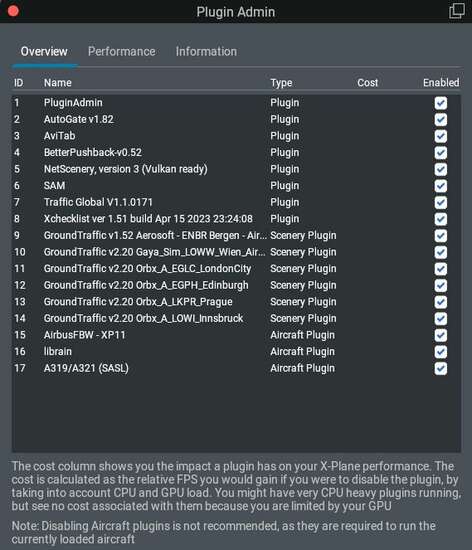Click the Type column header
Viewport: 472px width, 550px height.
point(281,83)
